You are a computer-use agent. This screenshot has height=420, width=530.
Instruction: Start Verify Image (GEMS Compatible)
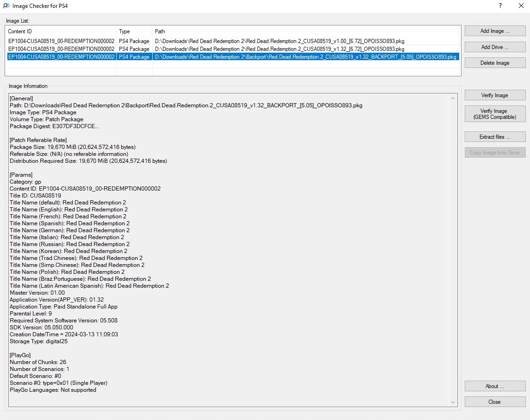(495, 114)
